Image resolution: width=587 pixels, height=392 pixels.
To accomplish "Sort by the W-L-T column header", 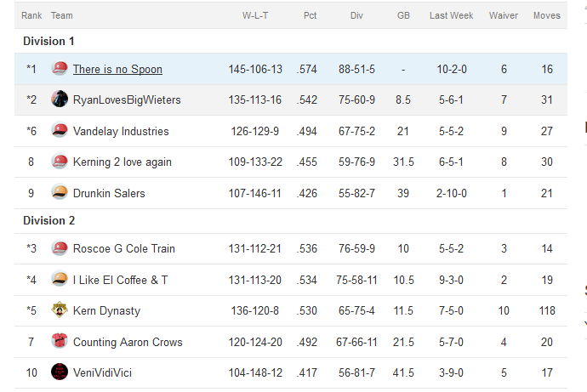I will 255,15.
